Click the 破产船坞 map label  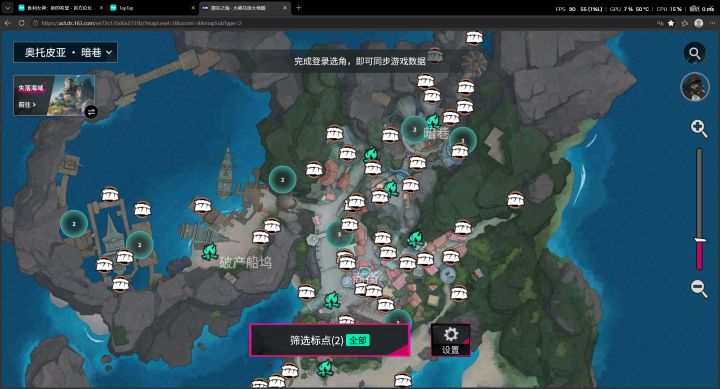(x=245, y=262)
